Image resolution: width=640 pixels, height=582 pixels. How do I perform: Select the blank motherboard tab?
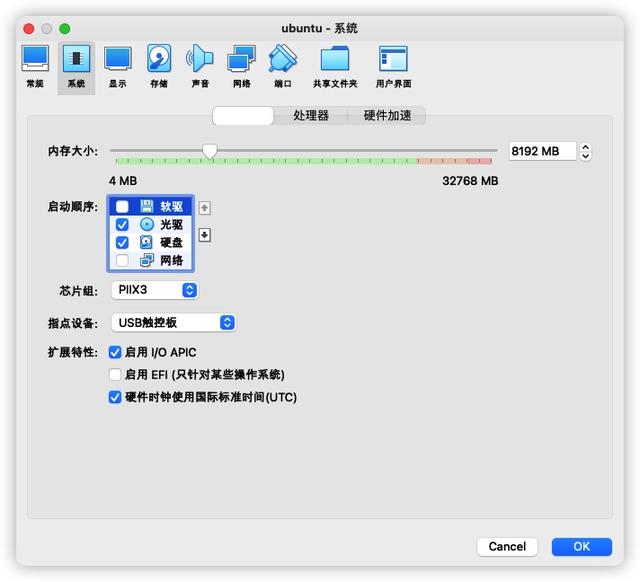tap(243, 116)
